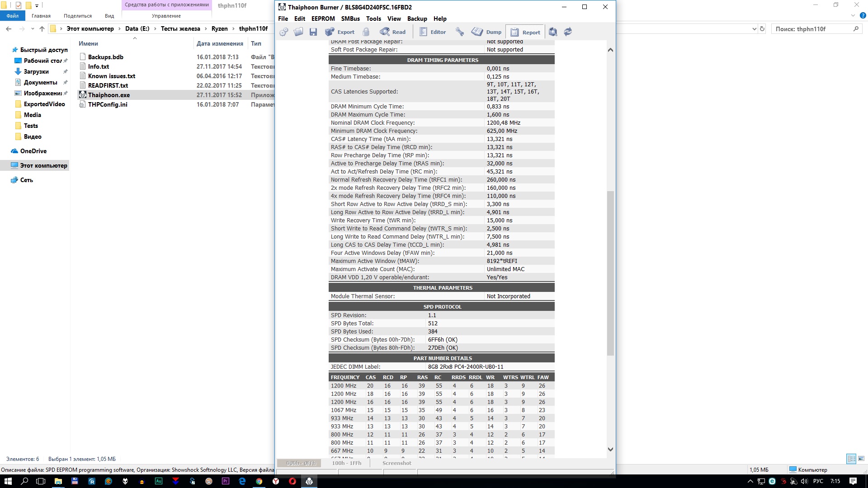Screen dimensions: 868x488
Task: Click the open folder toolbar icon
Action: [298, 32]
